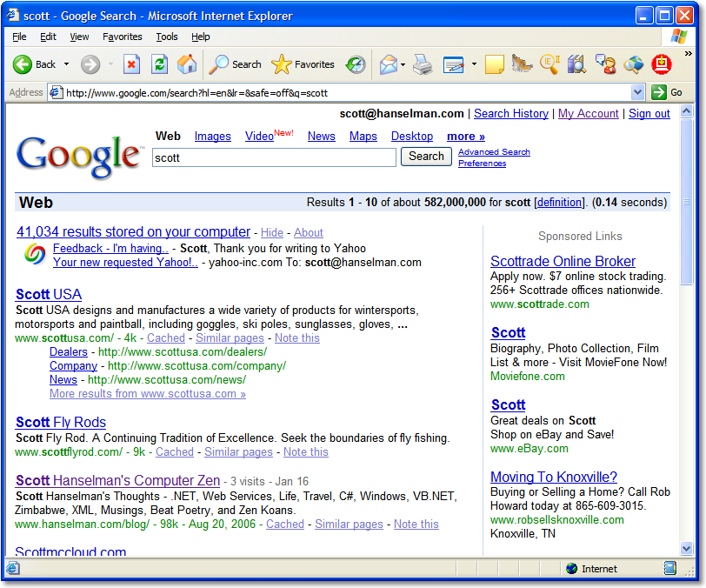Click the vertical scrollbar down arrow

tap(686, 548)
